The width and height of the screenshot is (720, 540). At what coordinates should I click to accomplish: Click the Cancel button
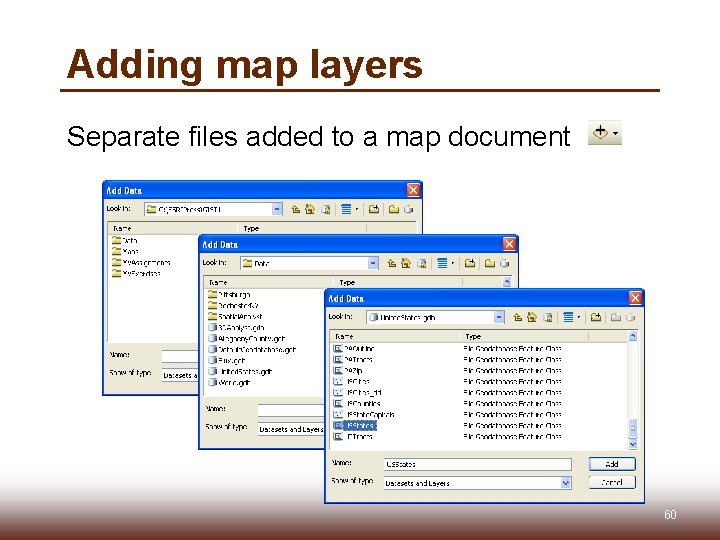(612, 483)
